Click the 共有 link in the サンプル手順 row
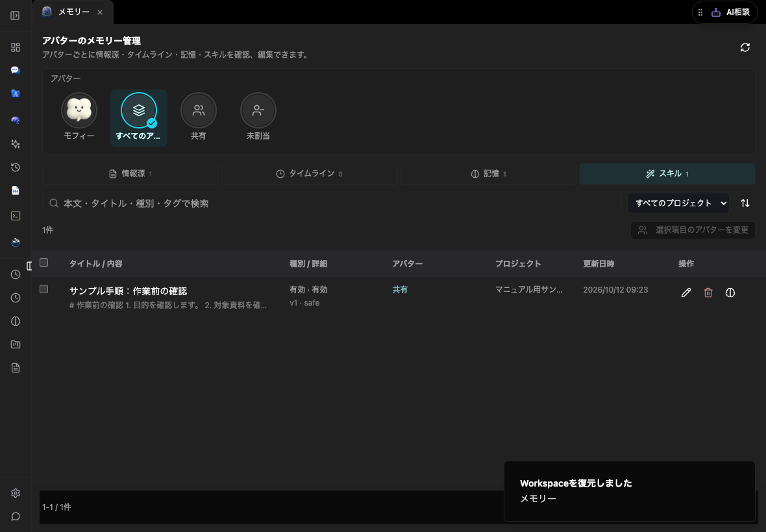766x532 pixels. click(x=400, y=289)
